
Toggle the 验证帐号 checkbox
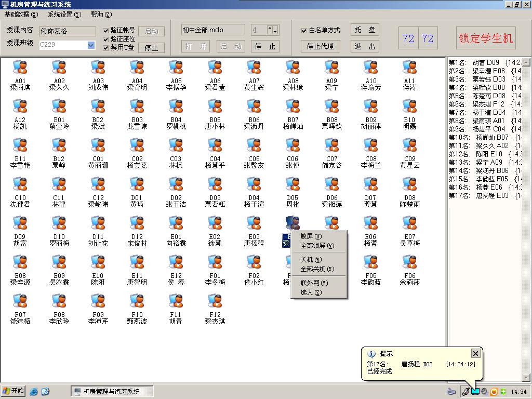pos(106,31)
